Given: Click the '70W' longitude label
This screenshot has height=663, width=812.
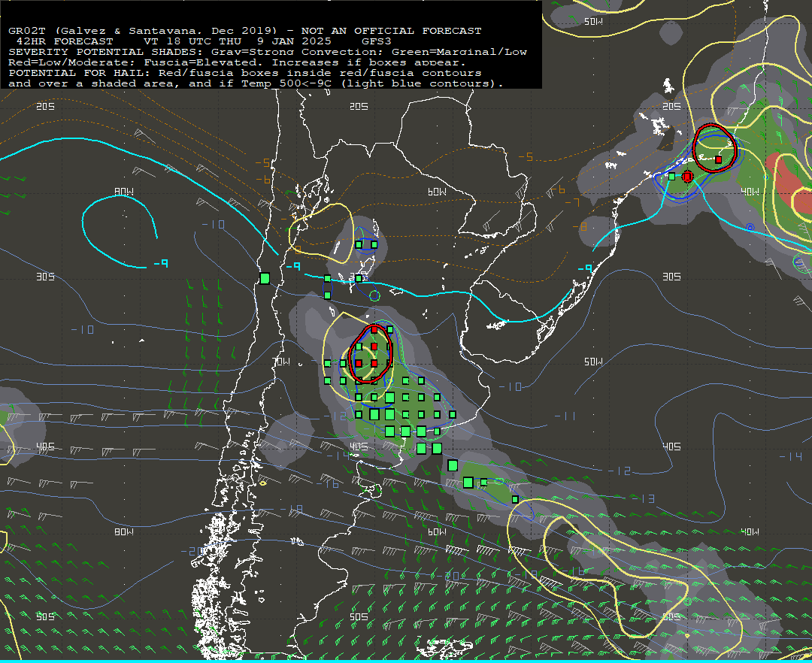Looking at the screenshot, I should point(281,362).
